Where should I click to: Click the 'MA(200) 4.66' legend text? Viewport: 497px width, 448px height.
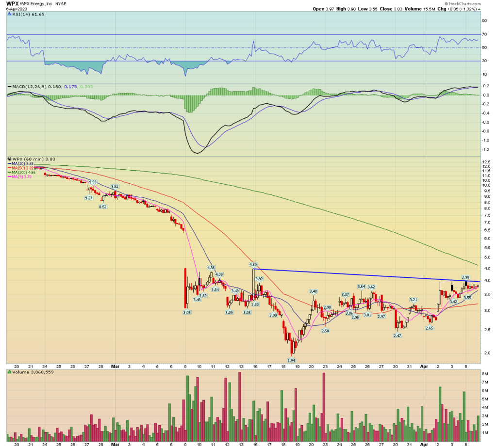23,172
